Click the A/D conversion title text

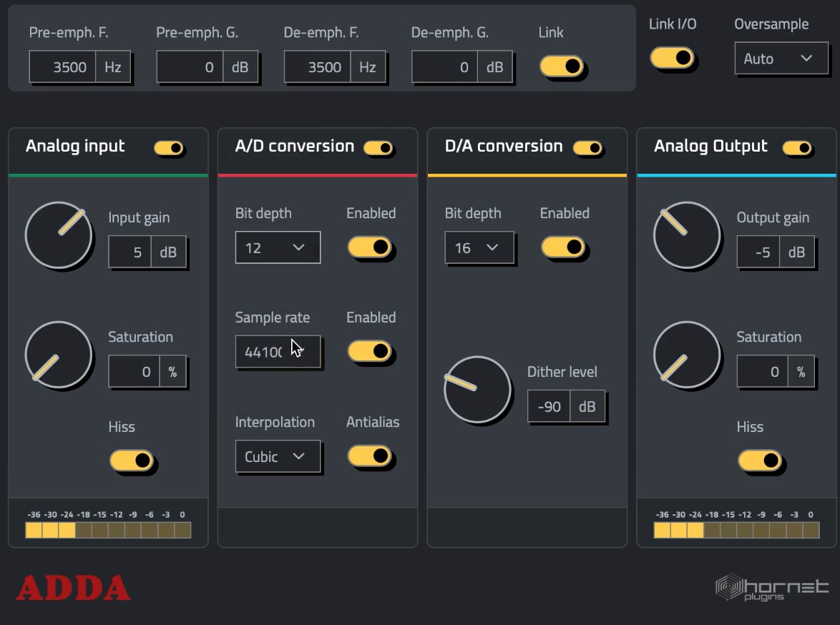tap(295, 146)
